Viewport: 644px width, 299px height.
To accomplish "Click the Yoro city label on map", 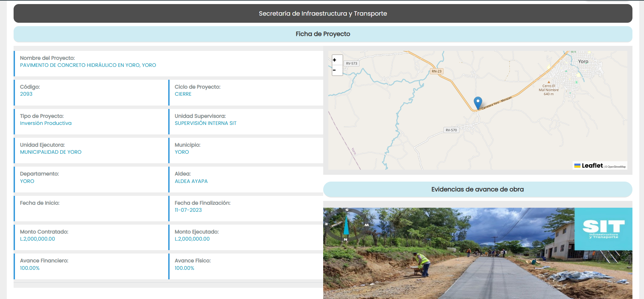I will (583, 61).
